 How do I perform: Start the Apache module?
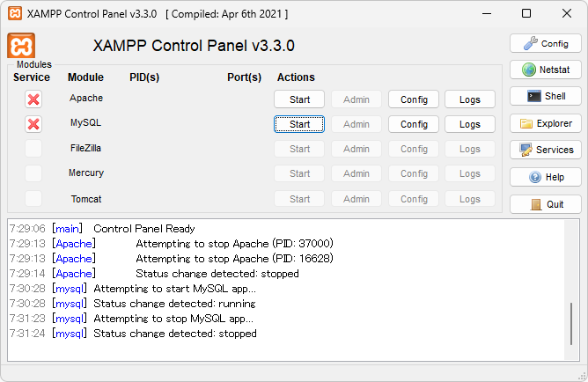pos(299,99)
